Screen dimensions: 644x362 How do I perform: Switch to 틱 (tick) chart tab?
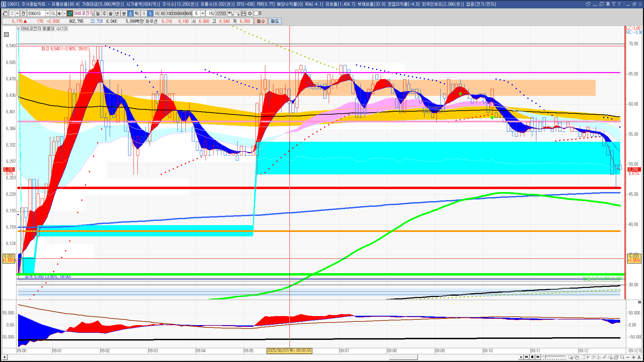click(x=137, y=13)
